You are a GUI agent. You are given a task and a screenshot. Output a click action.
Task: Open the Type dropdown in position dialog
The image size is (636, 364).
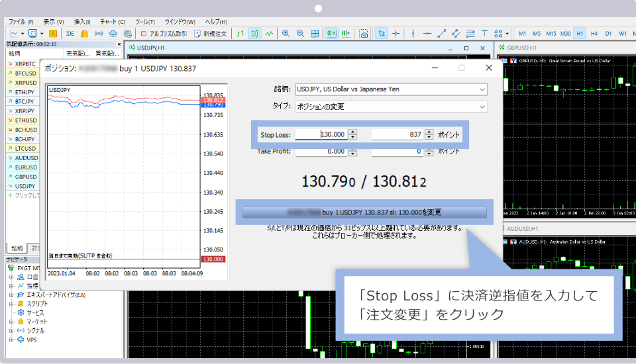[392, 107]
